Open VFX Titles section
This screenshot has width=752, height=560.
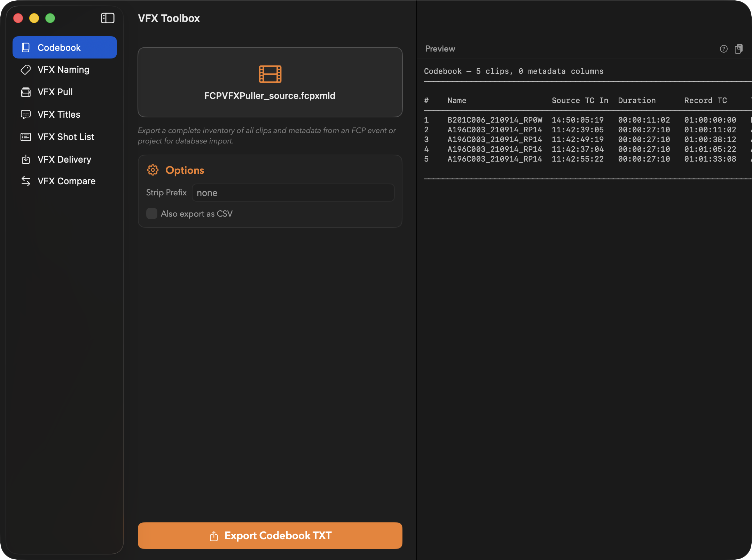(58, 115)
